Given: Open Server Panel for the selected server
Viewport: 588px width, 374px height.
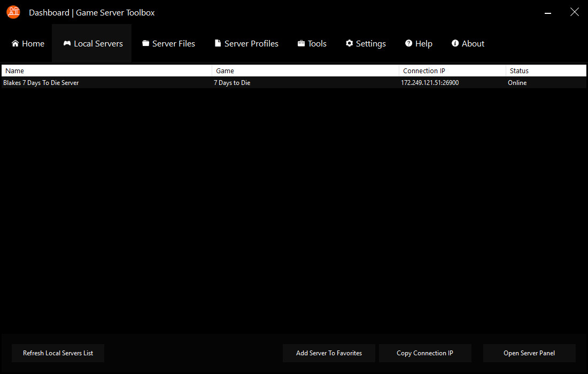Looking at the screenshot, I should tap(529, 353).
